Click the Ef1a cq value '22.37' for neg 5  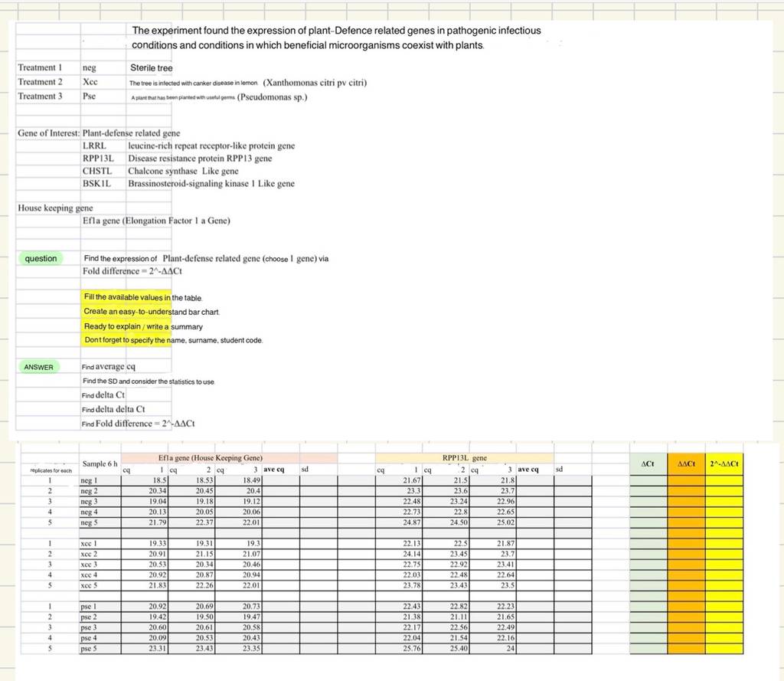(191, 522)
